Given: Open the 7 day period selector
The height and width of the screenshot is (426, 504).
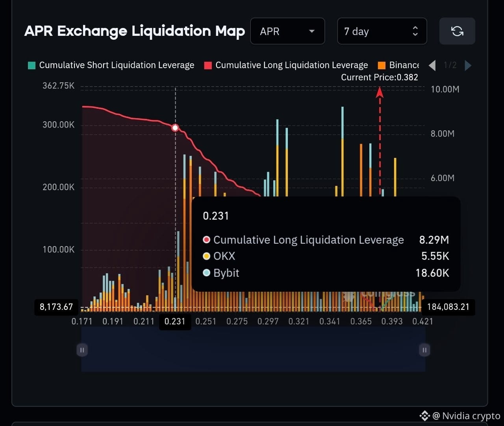Looking at the screenshot, I should pyautogui.click(x=382, y=31).
